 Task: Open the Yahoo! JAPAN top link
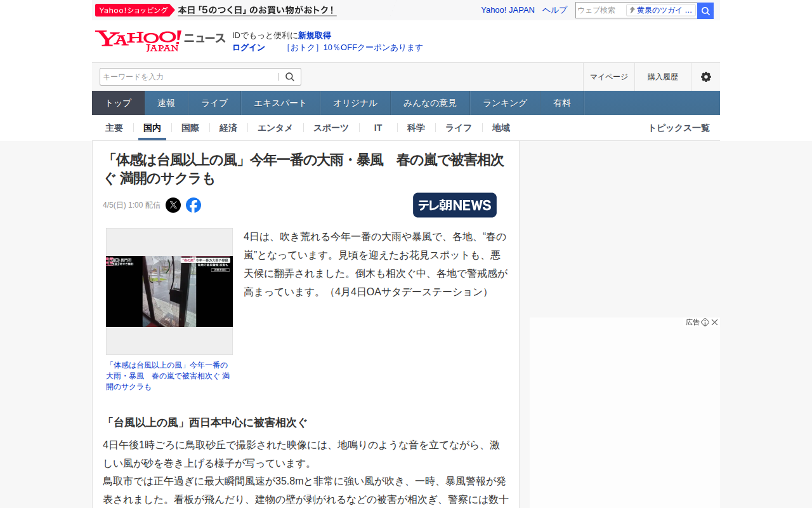(507, 10)
